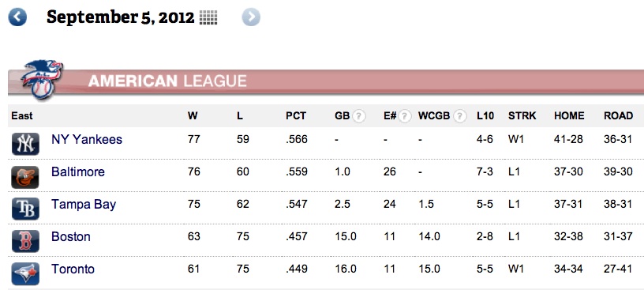Show help for the WCGB column
Image resolution: width=644 pixels, height=290 pixels.
pyautogui.click(x=460, y=116)
